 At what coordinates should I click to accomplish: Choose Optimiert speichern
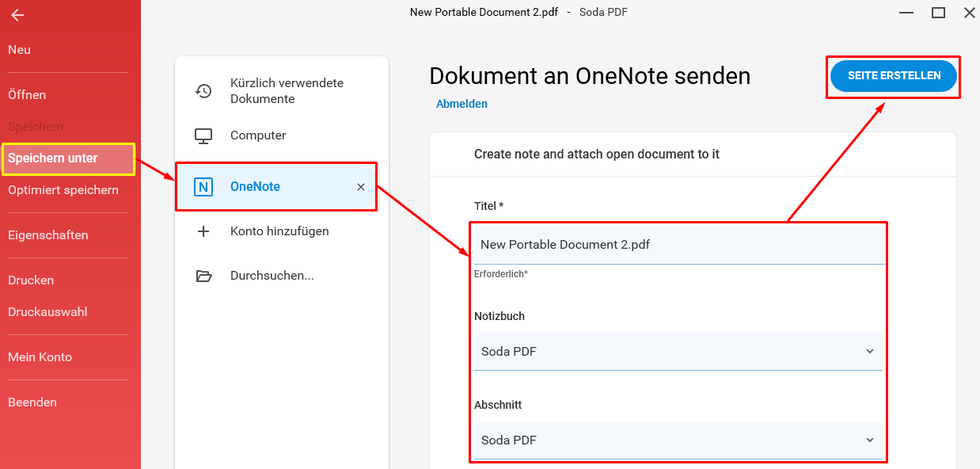(63, 190)
